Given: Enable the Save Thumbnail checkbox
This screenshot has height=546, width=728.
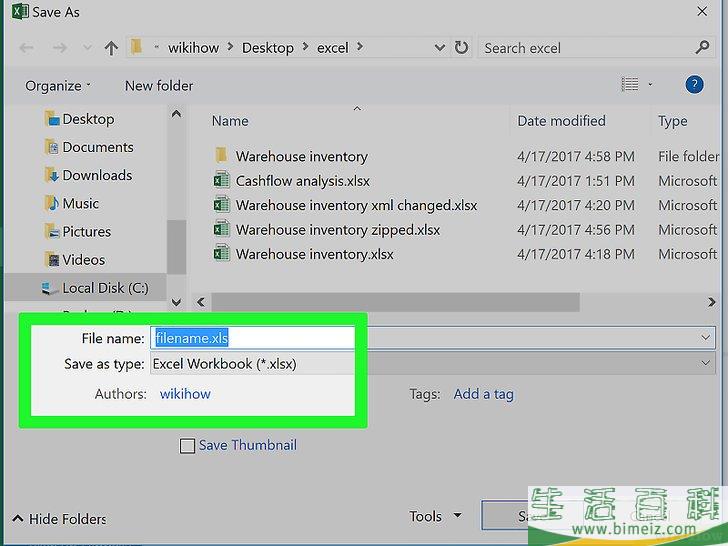Looking at the screenshot, I should (x=187, y=446).
